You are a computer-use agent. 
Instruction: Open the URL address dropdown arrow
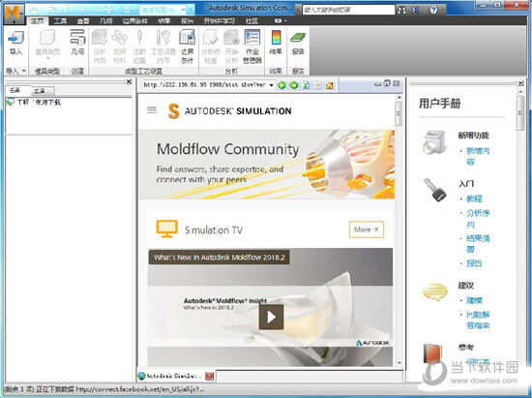click(x=271, y=85)
